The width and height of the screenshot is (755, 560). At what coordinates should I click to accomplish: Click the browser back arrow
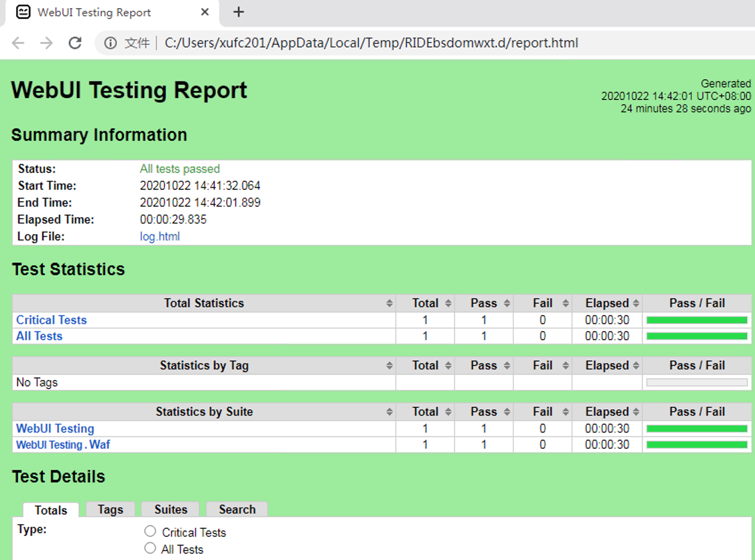18,43
